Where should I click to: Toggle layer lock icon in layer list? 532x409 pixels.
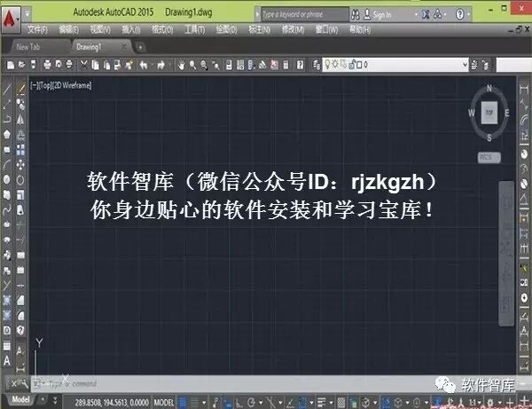[x=352, y=64]
